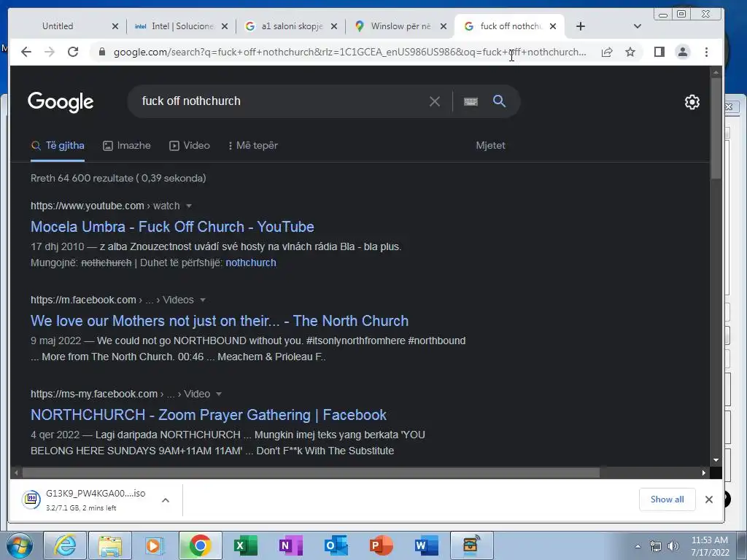Click the nothchurch must-include link
The height and width of the screenshot is (560, 747).
(251, 262)
